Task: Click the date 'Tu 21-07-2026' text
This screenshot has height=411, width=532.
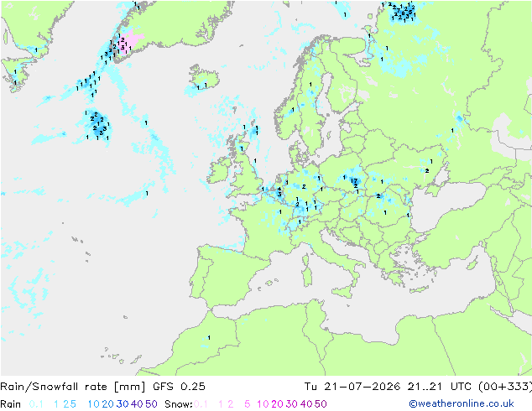Action: (x=352, y=387)
